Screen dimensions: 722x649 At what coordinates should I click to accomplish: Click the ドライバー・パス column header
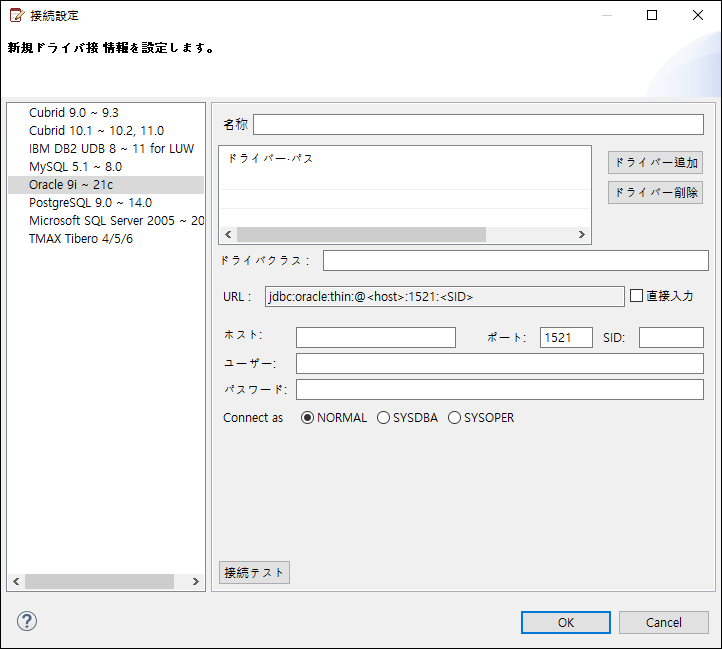tap(271, 158)
